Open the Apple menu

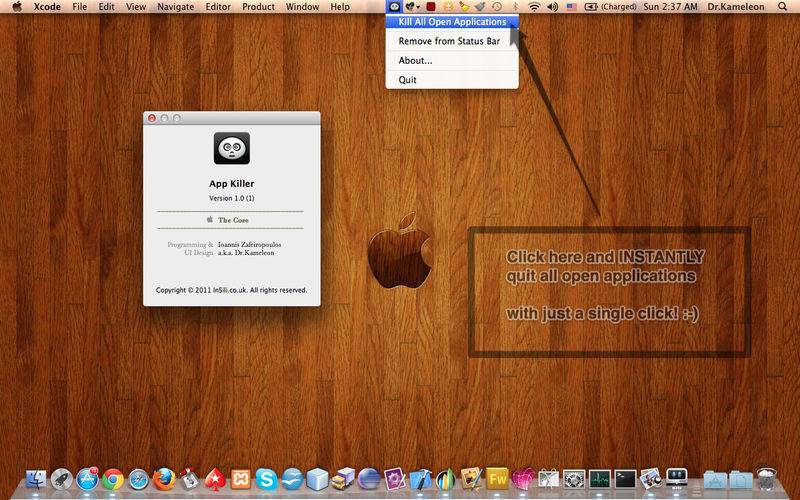pos(17,7)
